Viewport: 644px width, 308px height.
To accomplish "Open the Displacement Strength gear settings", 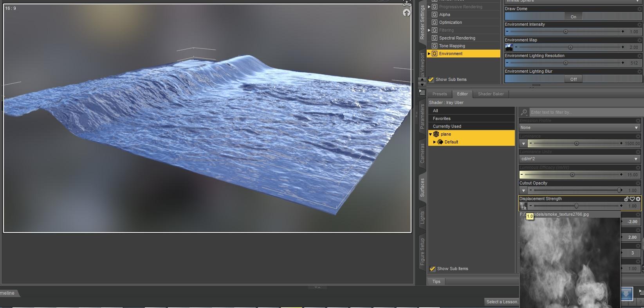I will coord(638,199).
